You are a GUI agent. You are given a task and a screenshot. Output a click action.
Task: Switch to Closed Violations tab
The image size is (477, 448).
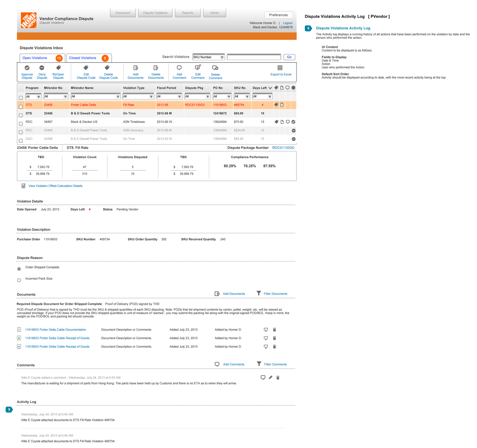tap(89, 58)
